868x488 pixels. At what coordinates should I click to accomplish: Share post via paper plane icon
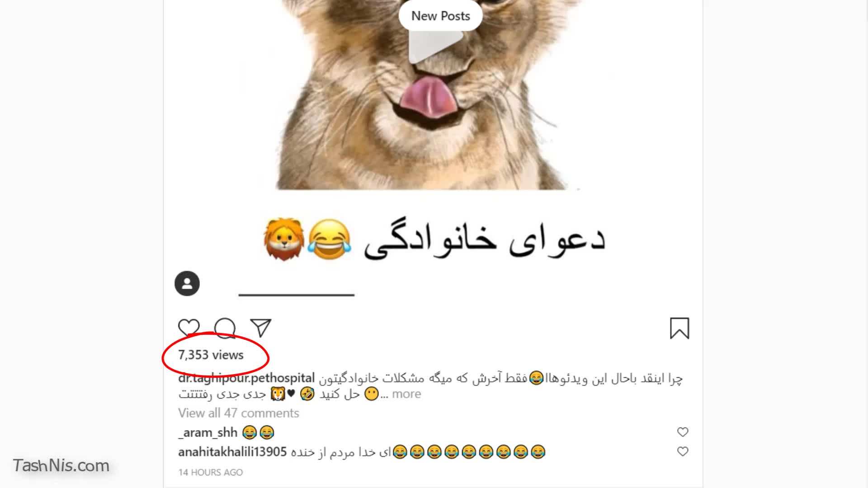pyautogui.click(x=260, y=328)
